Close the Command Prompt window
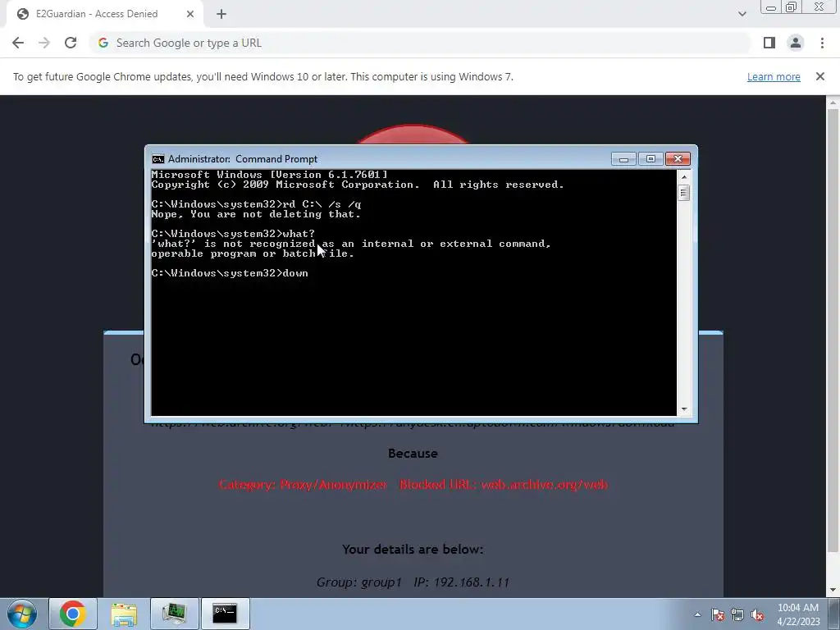The image size is (840, 630). pyautogui.click(x=678, y=159)
